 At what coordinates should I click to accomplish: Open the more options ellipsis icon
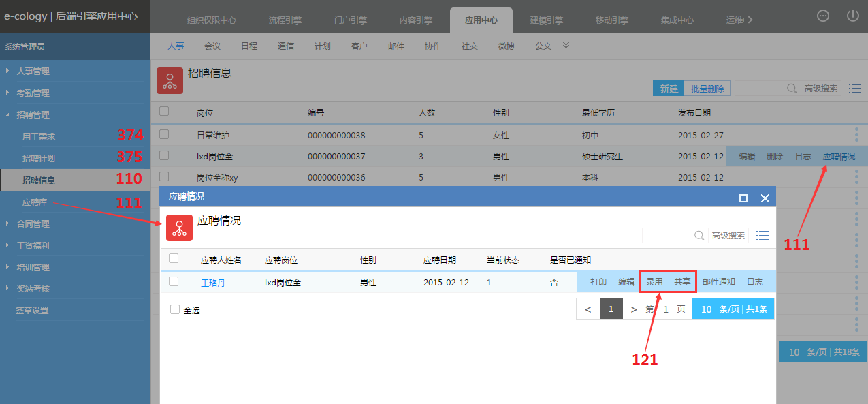coord(823,16)
